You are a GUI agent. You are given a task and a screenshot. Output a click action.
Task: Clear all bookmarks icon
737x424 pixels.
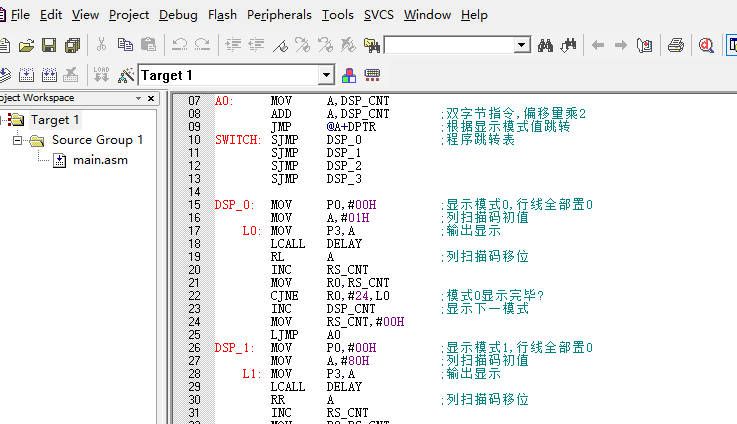pyautogui.click(x=348, y=45)
